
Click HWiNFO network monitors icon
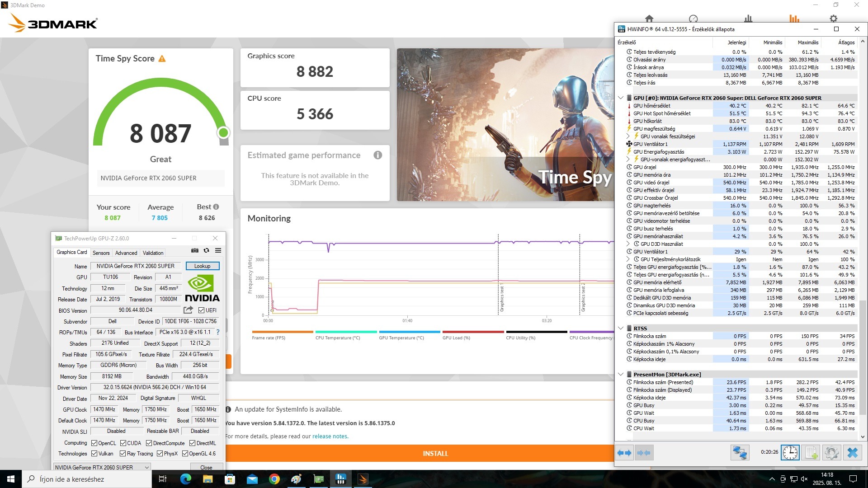coord(740,452)
